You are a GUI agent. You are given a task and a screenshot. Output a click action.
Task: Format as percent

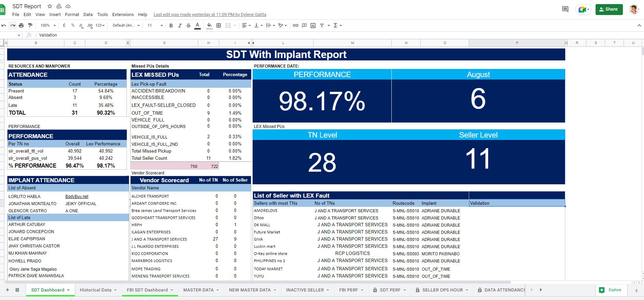click(73, 25)
